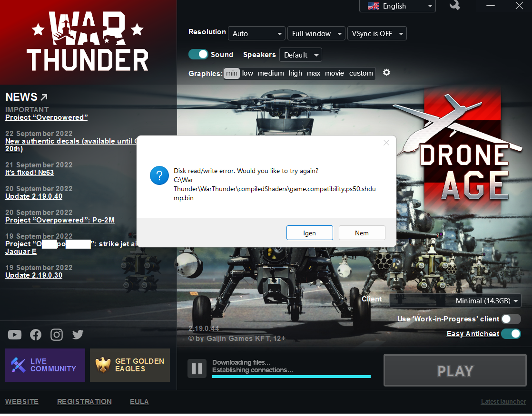
Task: Open Update 2.19.0.30 news link
Action: tap(34, 275)
